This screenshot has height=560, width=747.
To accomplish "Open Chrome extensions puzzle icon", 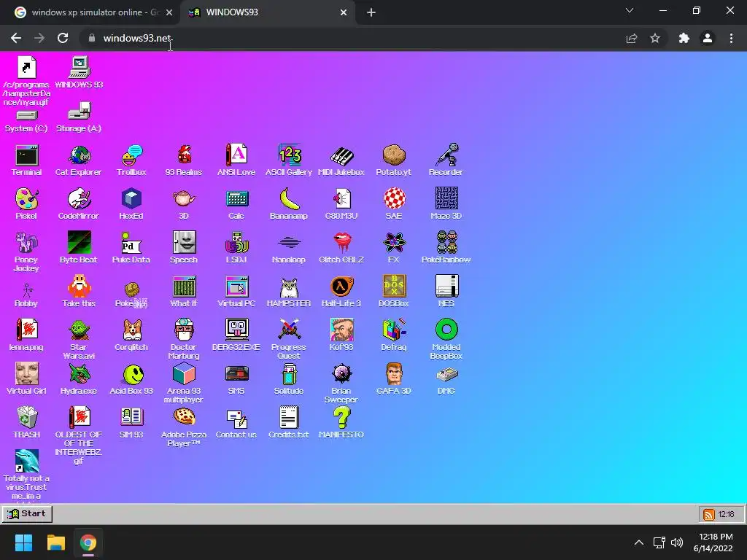I will point(684,38).
